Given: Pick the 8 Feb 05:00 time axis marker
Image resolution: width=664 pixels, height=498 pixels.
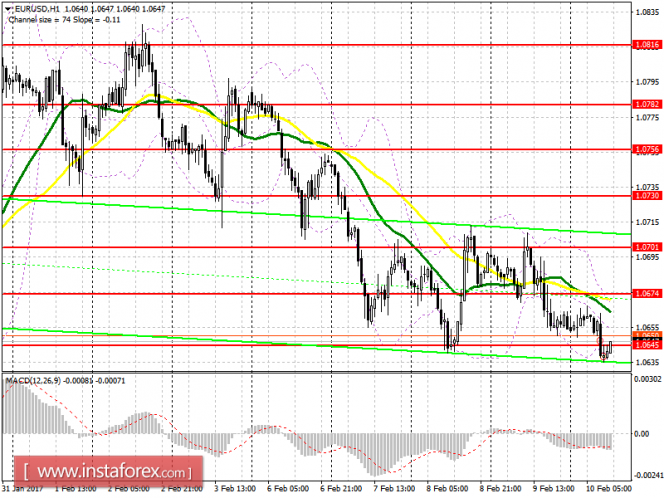Looking at the screenshot, I should pyautogui.click(x=447, y=489).
